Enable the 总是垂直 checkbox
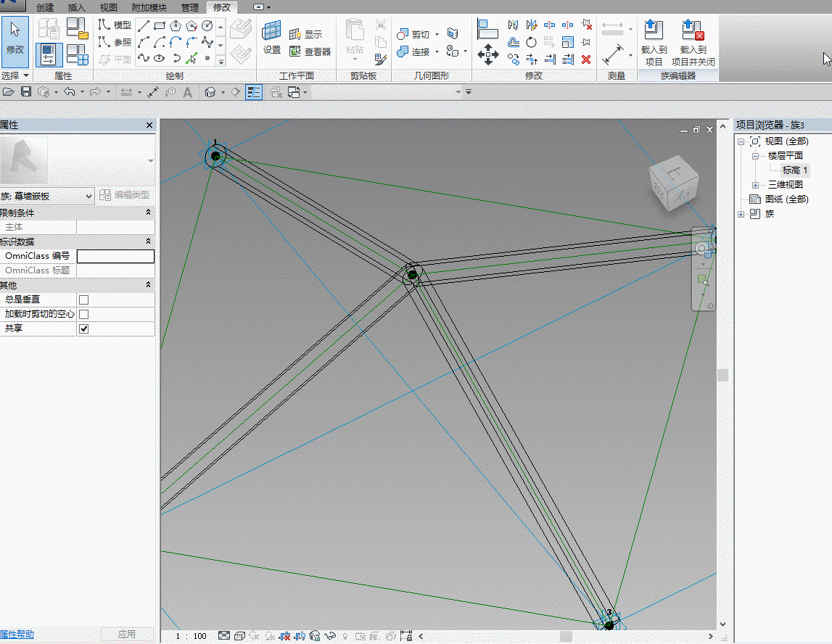This screenshot has width=832, height=644. [84, 300]
